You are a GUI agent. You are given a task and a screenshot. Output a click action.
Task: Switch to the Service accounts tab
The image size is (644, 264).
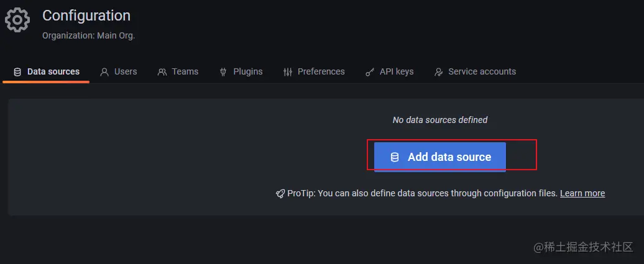tap(482, 71)
